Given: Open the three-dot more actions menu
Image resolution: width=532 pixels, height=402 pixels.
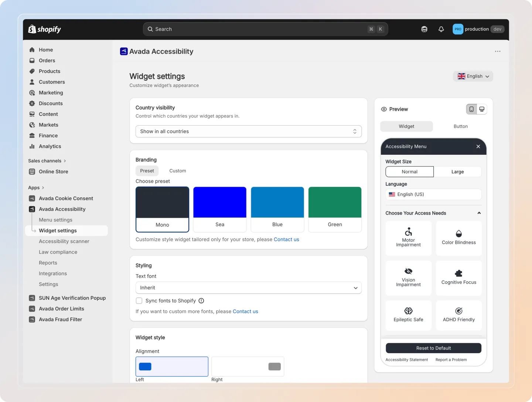Looking at the screenshot, I should click(x=498, y=51).
